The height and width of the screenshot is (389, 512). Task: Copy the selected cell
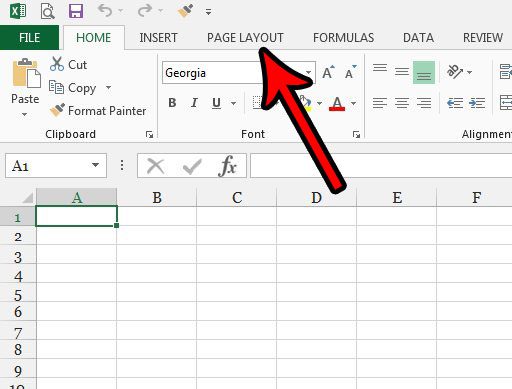[x=73, y=88]
